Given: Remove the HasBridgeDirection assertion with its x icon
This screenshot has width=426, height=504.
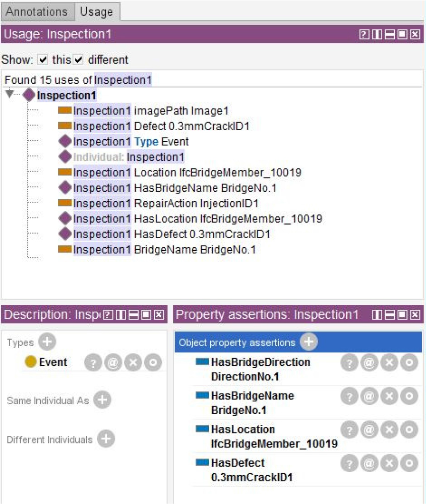Looking at the screenshot, I should [389, 363].
